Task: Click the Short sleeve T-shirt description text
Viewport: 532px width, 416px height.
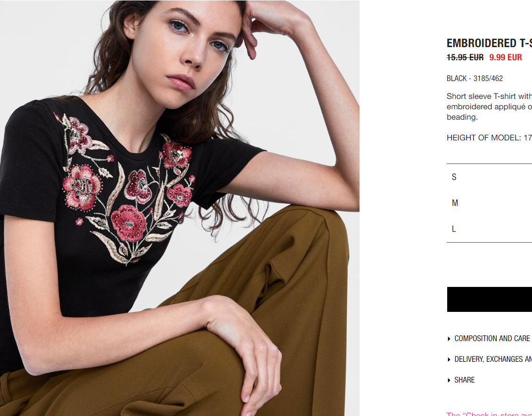Action: [x=489, y=106]
